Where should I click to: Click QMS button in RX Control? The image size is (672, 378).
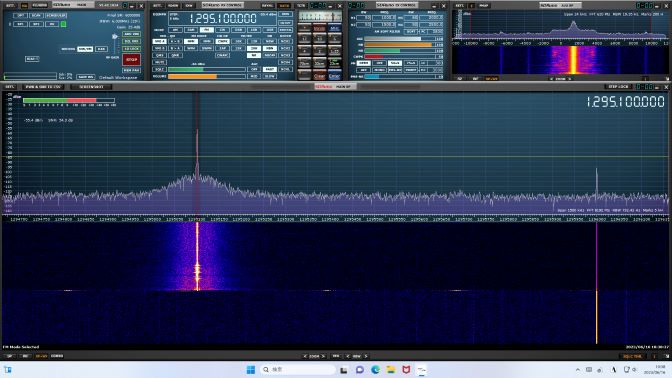click(x=159, y=55)
